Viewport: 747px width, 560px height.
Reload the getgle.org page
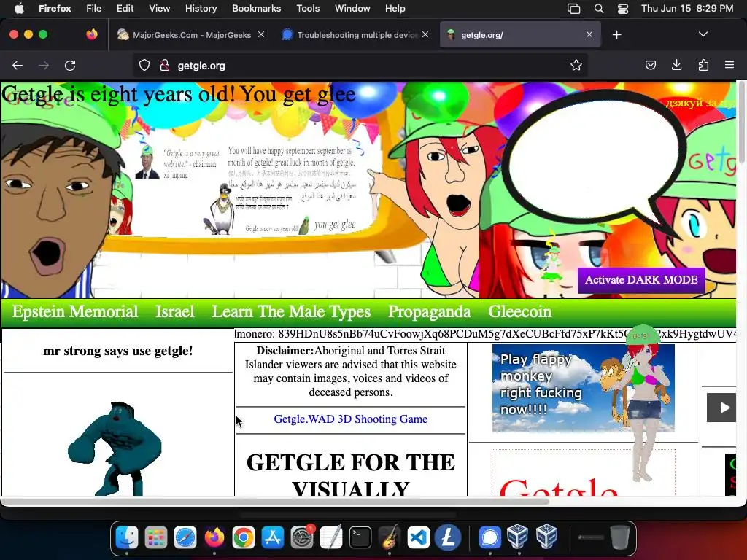tap(70, 66)
